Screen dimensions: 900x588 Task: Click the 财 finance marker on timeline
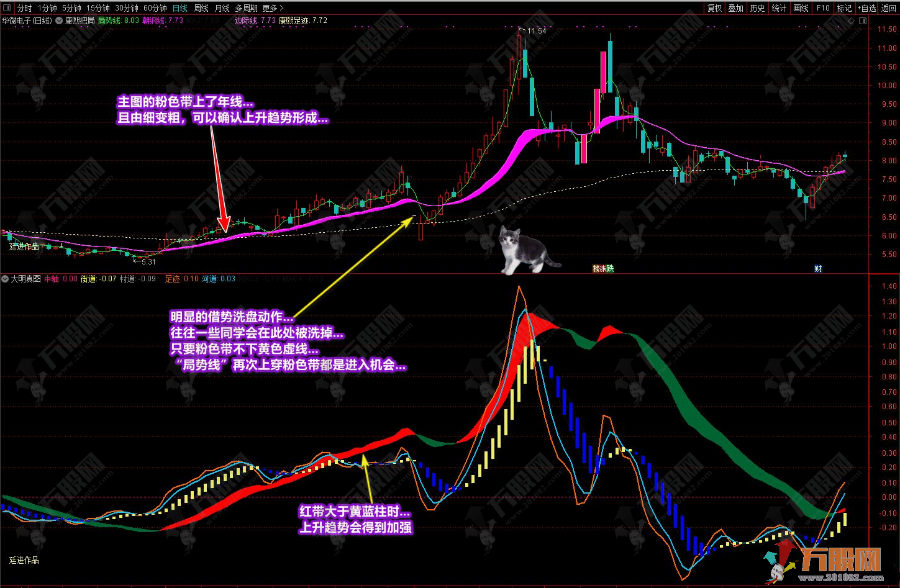(819, 269)
